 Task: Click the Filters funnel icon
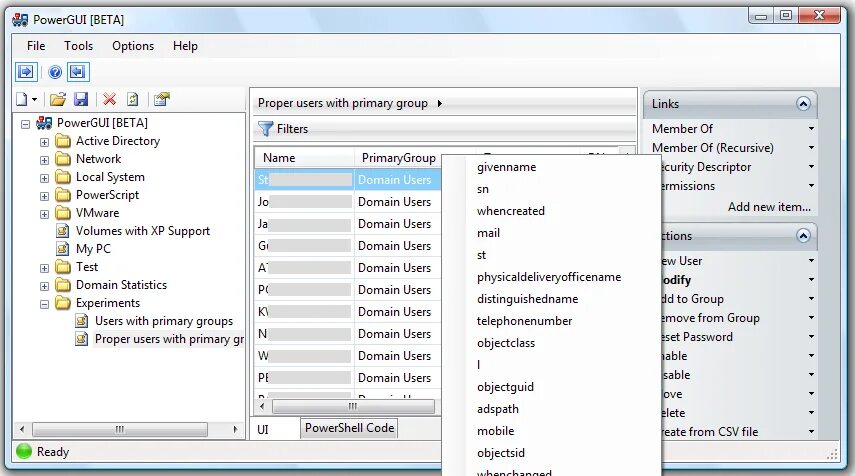tap(265, 129)
